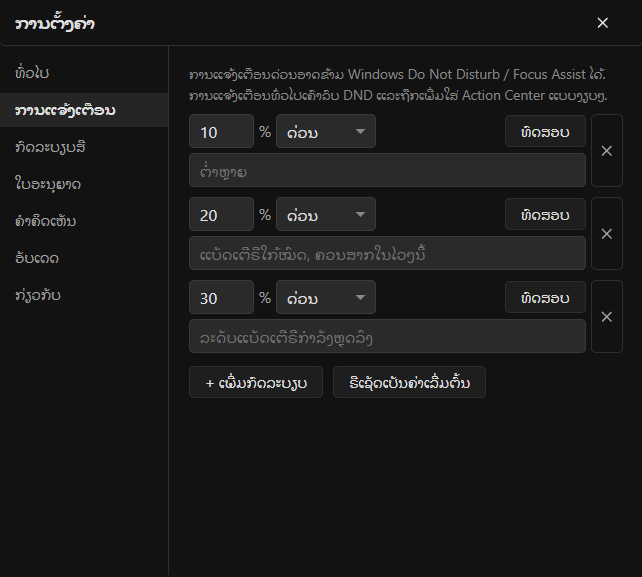Reset rules to defaults button
The width and height of the screenshot is (642, 577).
409,382
